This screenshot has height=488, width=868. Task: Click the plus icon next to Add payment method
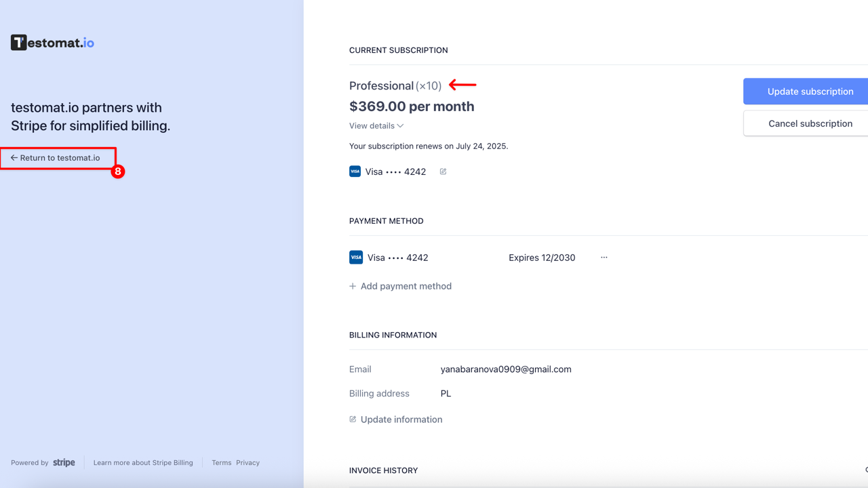pos(353,286)
